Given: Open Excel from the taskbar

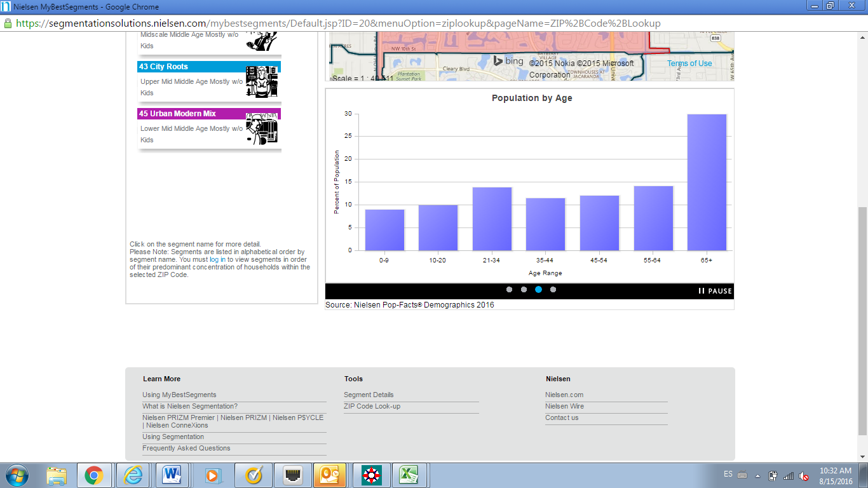Looking at the screenshot, I should coord(410,473).
